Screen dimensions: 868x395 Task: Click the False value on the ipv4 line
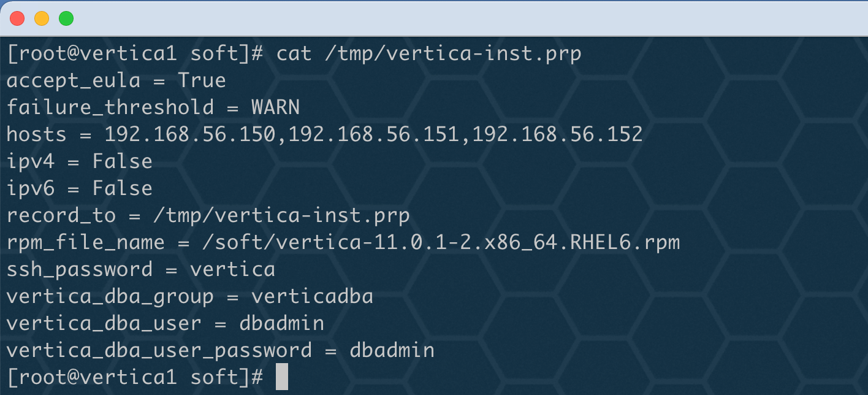pyautogui.click(x=122, y=161)
